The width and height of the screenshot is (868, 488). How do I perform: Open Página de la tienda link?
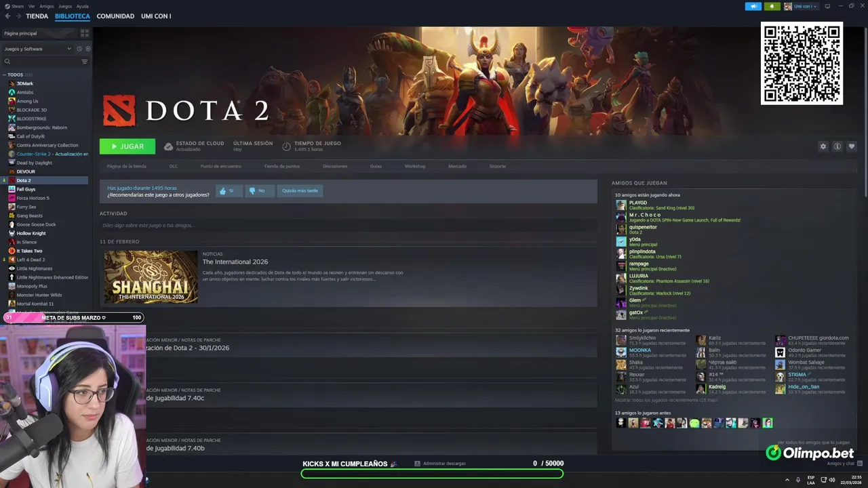coord(126,166)
